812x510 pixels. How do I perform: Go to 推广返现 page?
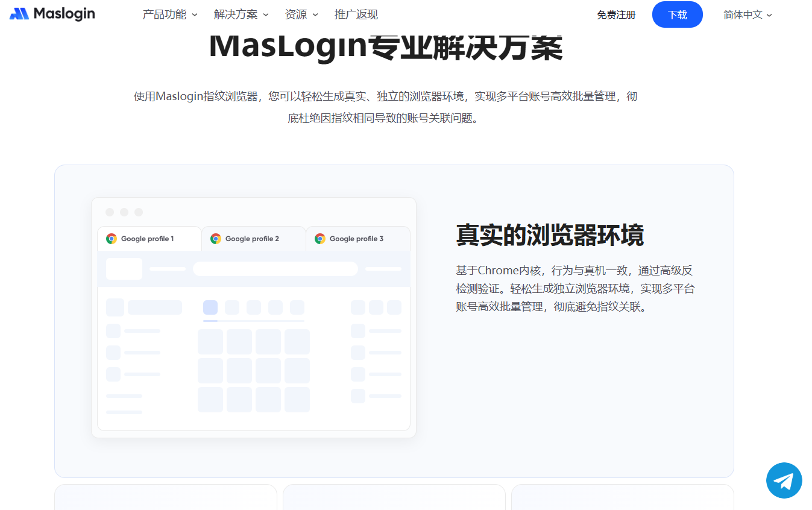tap(356, 15)
